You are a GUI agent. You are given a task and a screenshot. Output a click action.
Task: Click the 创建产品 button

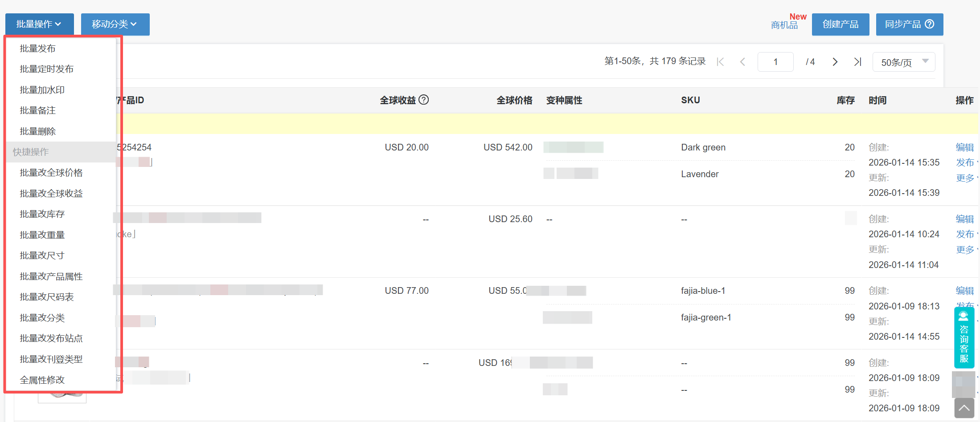(x=840, y=24)
